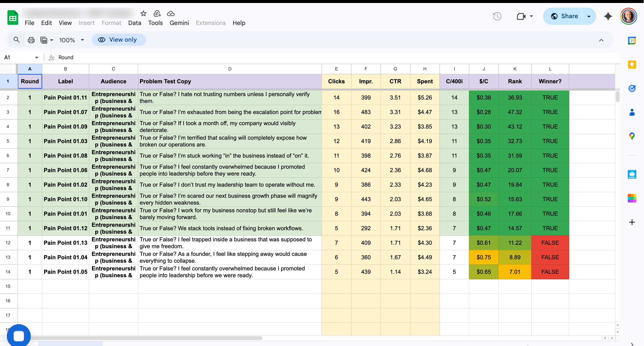The width and height of the screenshot is (644, 346).
Task: Open Google Maps side panel
Action: [632, 136]
